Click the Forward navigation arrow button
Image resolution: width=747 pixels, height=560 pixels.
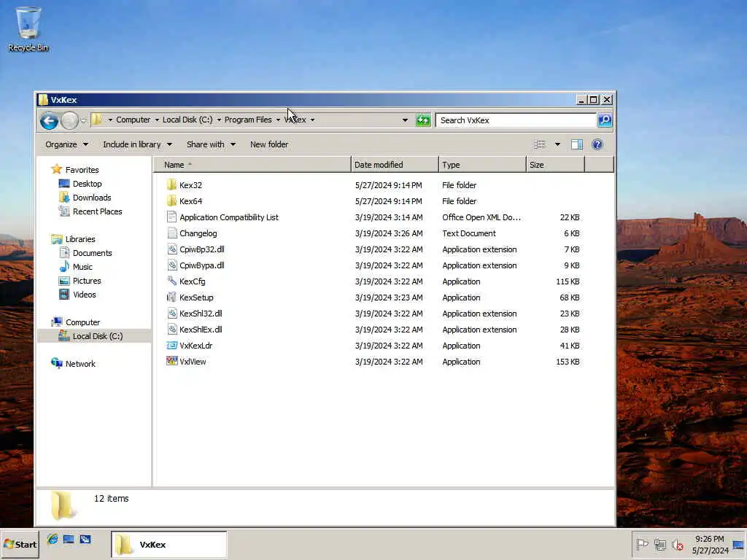pos(69,120)
